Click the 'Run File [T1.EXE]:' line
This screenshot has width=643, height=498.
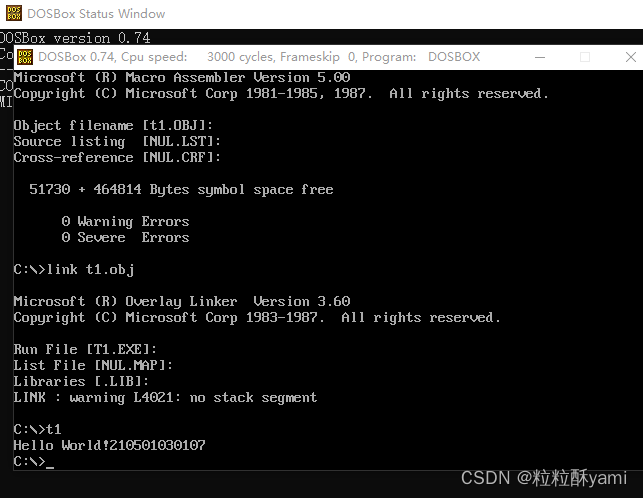pyautogui.click(x=85, y=349)
